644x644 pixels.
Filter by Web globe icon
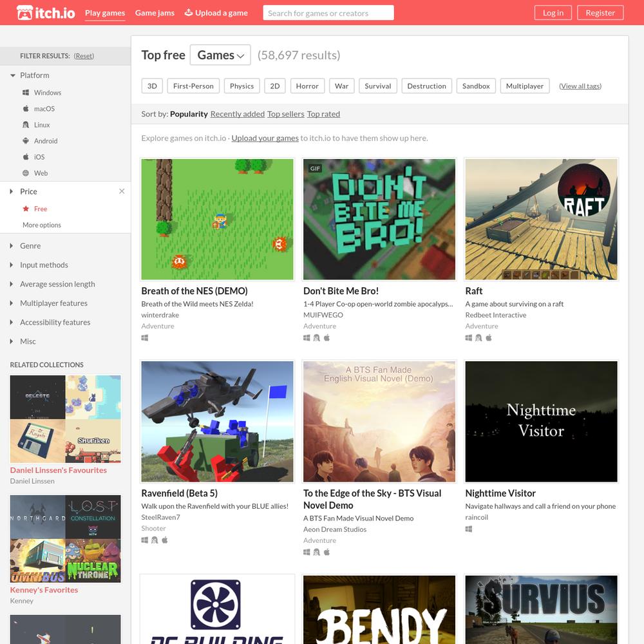26,173
